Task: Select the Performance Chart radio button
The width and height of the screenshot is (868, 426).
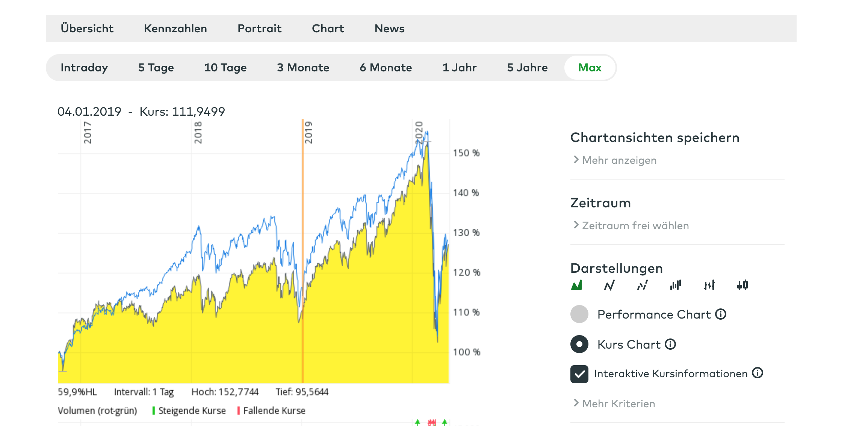Action: [x=579, y=314]
